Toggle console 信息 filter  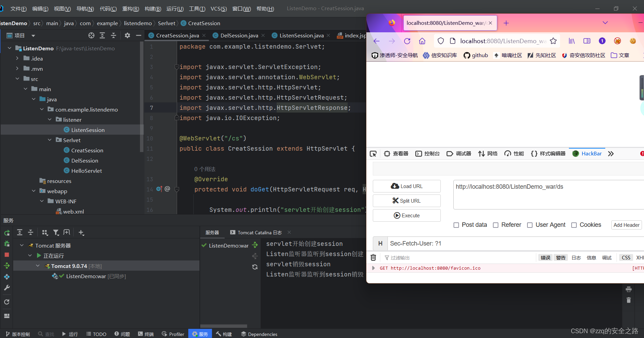pos(591,258)
